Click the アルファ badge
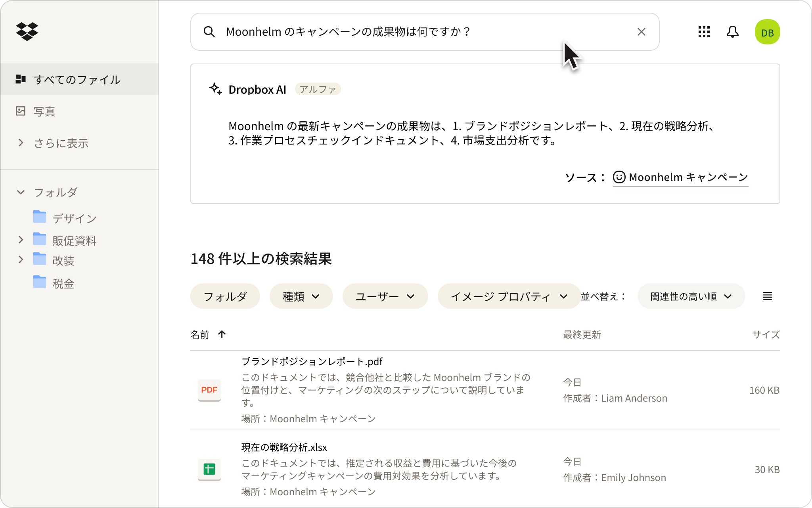 click(x=318, y=89)
